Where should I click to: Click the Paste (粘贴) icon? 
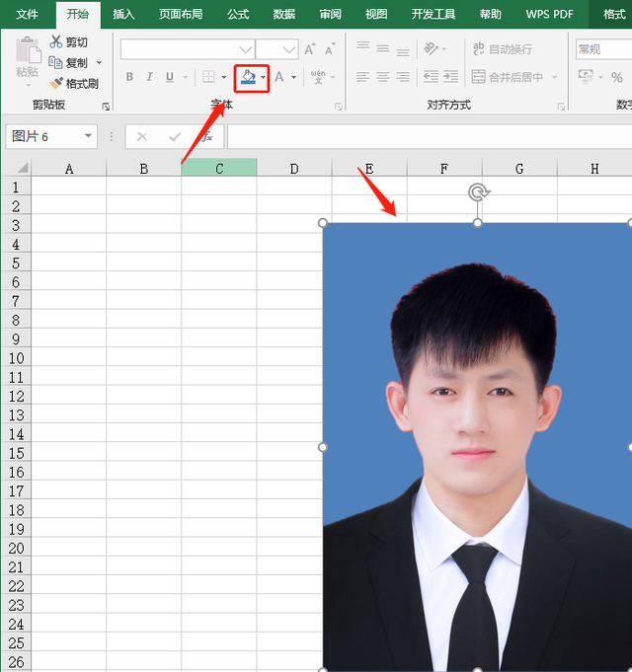pyautogui.click(x=28, y=50)
